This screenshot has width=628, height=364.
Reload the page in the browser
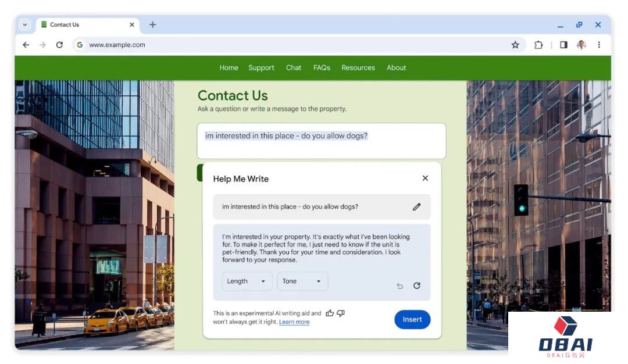pos(59,45)
